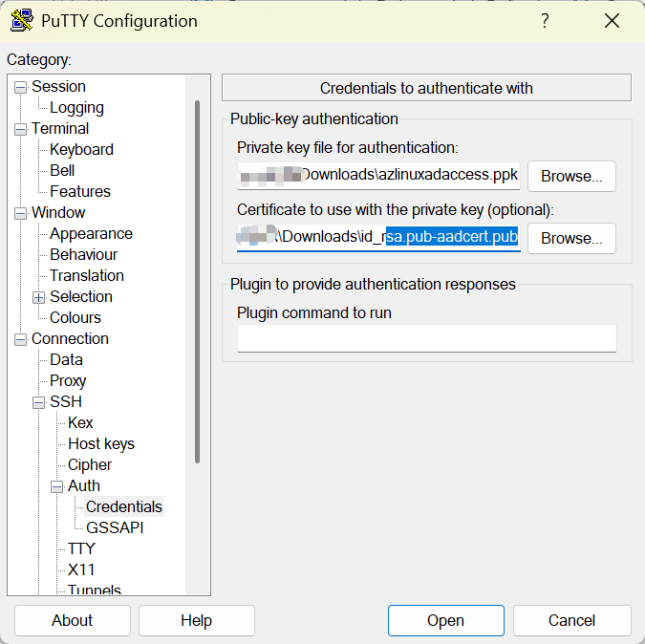
Task: Open the Logging category
Action: point(77,107)
